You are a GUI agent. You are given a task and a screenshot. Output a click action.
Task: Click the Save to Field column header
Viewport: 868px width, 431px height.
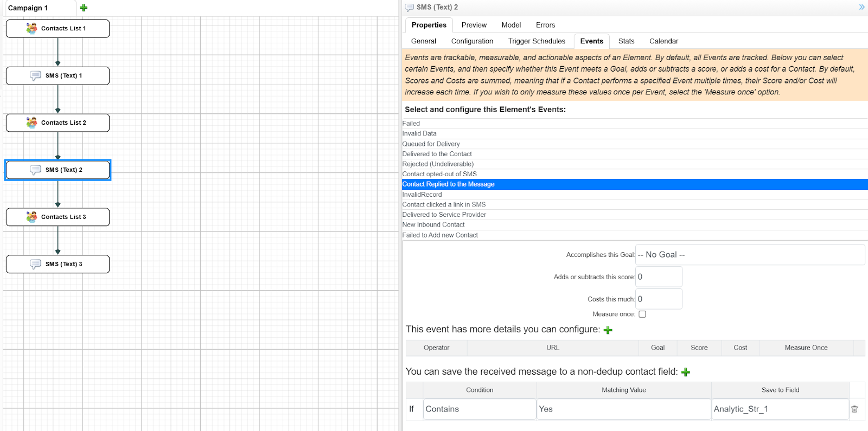click(780, 390)
